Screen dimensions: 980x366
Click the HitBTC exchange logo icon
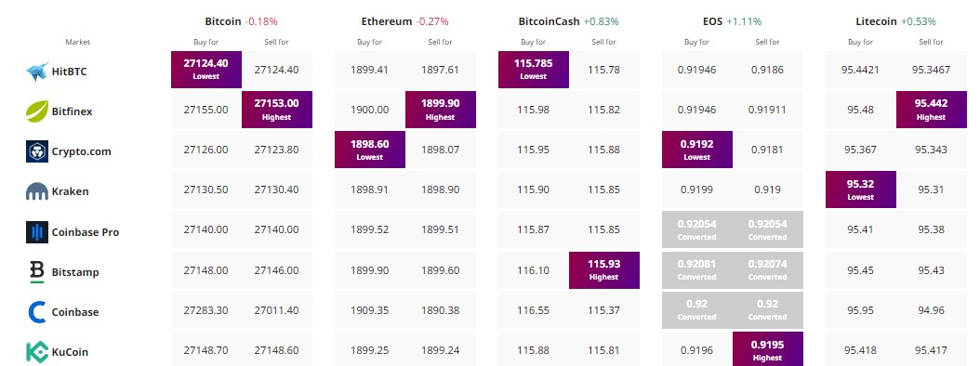tap(37, 72)
